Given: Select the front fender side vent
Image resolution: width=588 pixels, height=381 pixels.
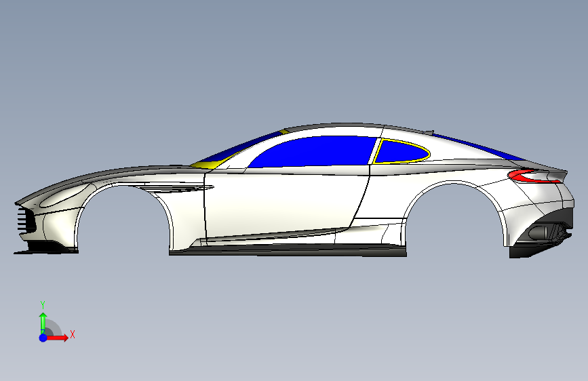Looking at the screenshot, I should coord(176,188).
